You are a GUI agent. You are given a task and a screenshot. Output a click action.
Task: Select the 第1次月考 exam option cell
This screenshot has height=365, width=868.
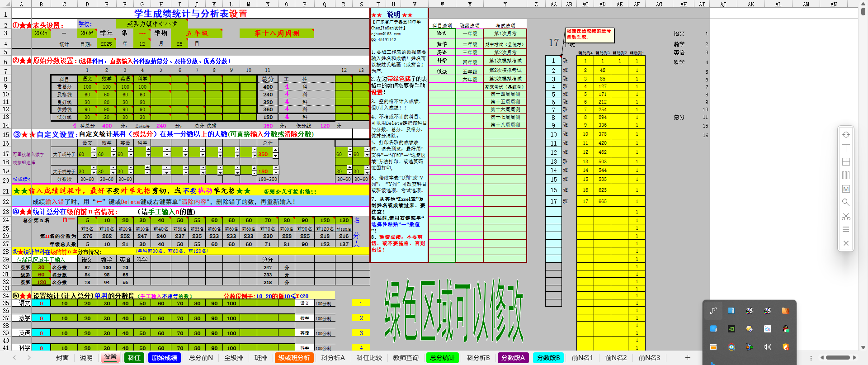505,33
